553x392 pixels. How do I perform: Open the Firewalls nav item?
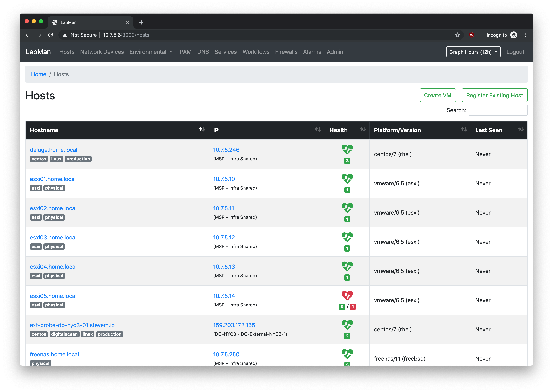[286, 52]
